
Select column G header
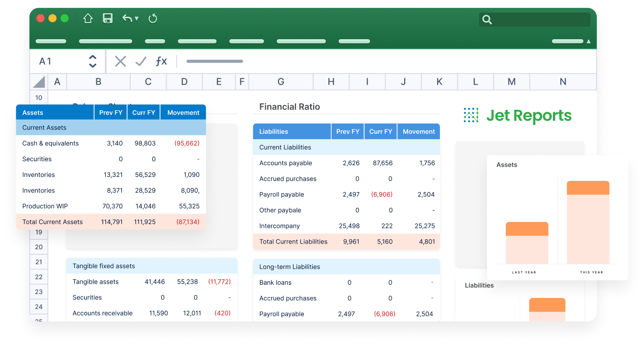[281, 82]
